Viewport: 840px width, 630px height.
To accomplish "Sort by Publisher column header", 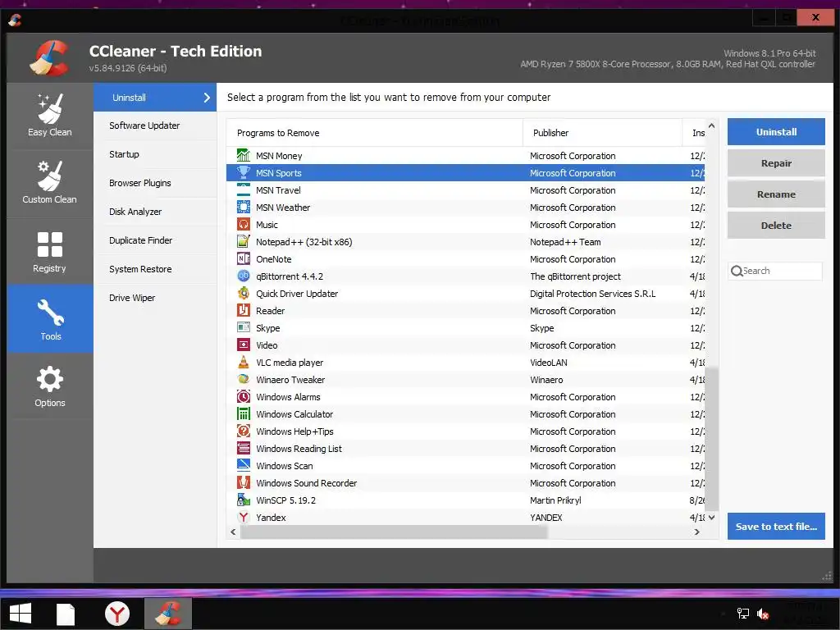I will [x=602, y=133].
